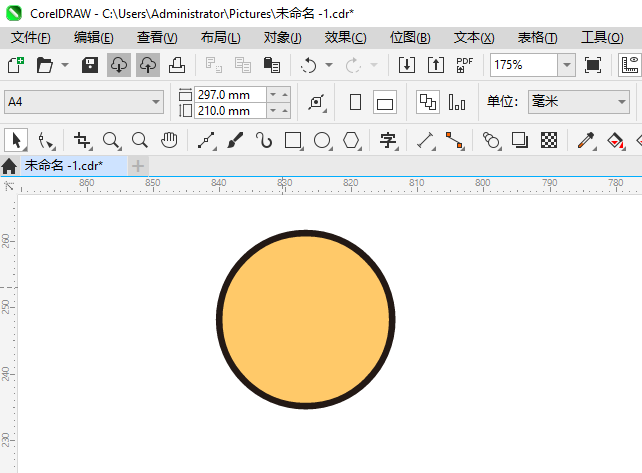Click the Full-screen preview icon
The image size is (642, 473).
593,65
